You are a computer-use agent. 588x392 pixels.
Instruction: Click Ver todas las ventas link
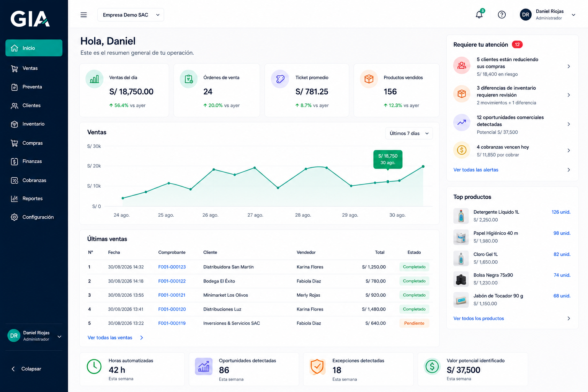coord(110,338)
